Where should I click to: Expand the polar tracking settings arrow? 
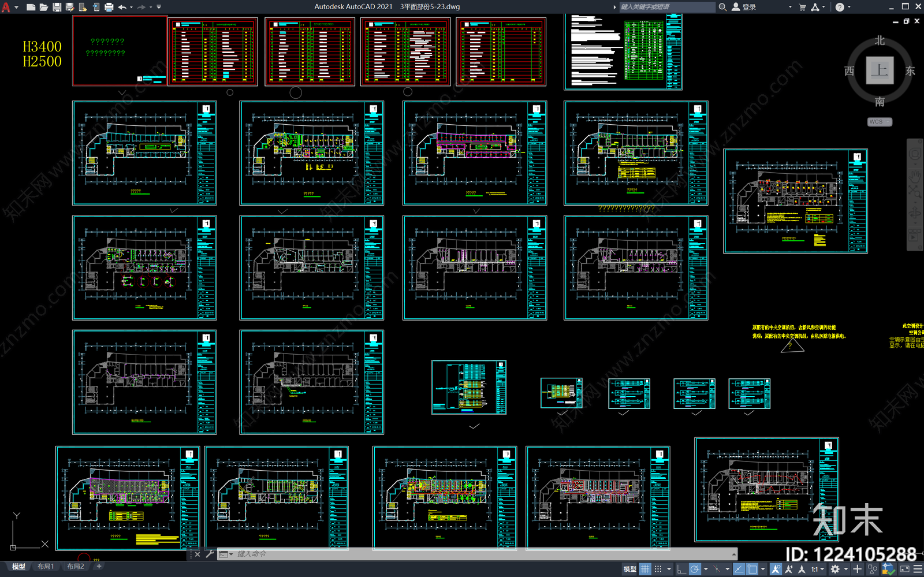point(706,569)
